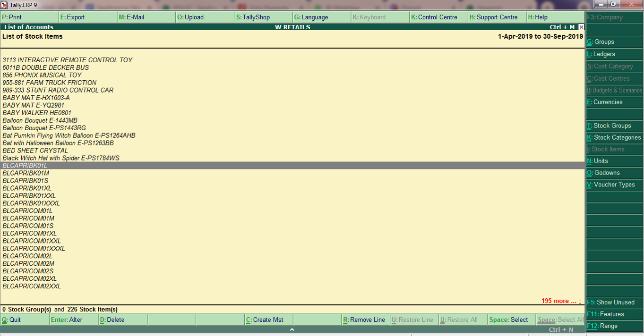This screenshot has height=336, width=644.
Task: Select BLCAPRICOM01M stock item
Action: pyautogui.click(x=28, y=218)
